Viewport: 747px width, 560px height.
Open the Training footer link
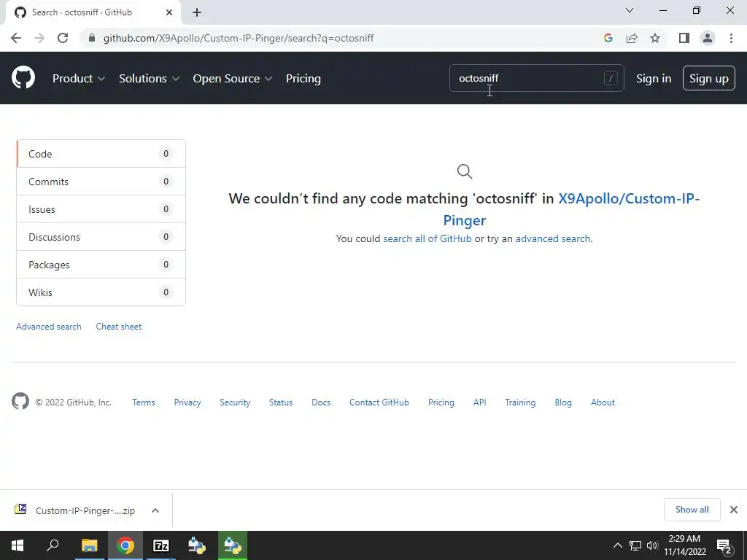520,402
